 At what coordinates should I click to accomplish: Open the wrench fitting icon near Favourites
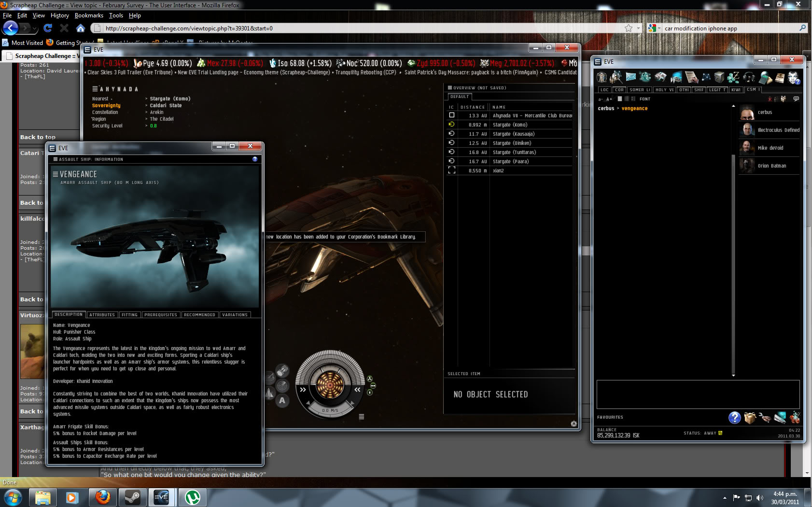coord(765,418)
